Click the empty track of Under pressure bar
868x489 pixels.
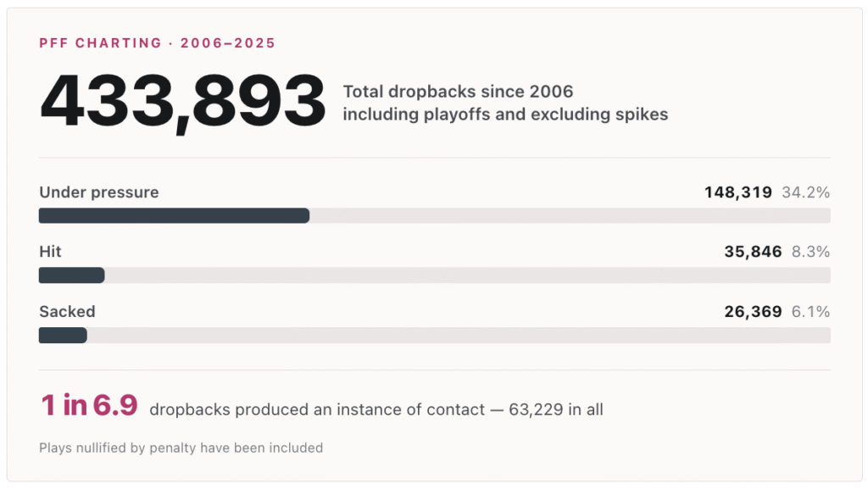coord(570,216)
